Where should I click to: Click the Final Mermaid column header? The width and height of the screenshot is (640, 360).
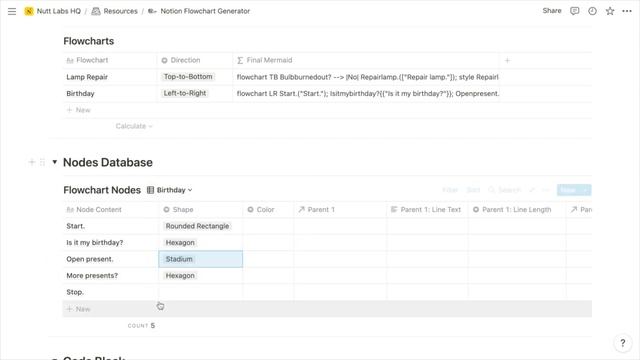click(366, 60)
